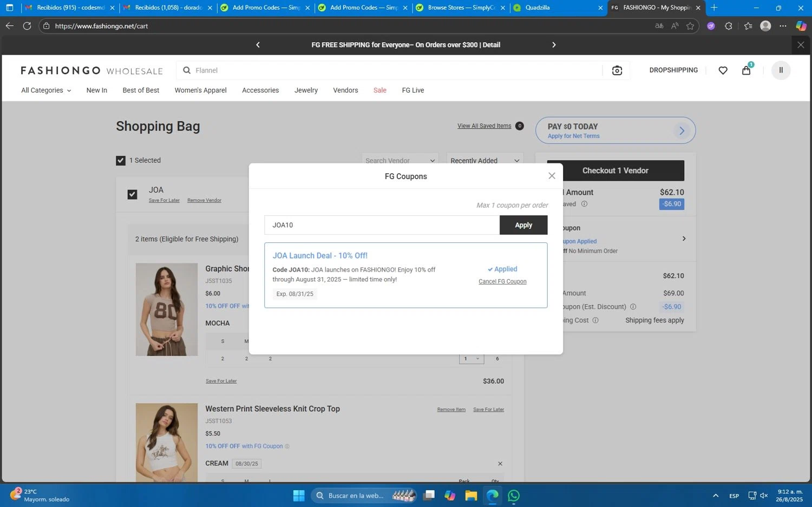Open View All Saved Items link

[x=484, y=126]
